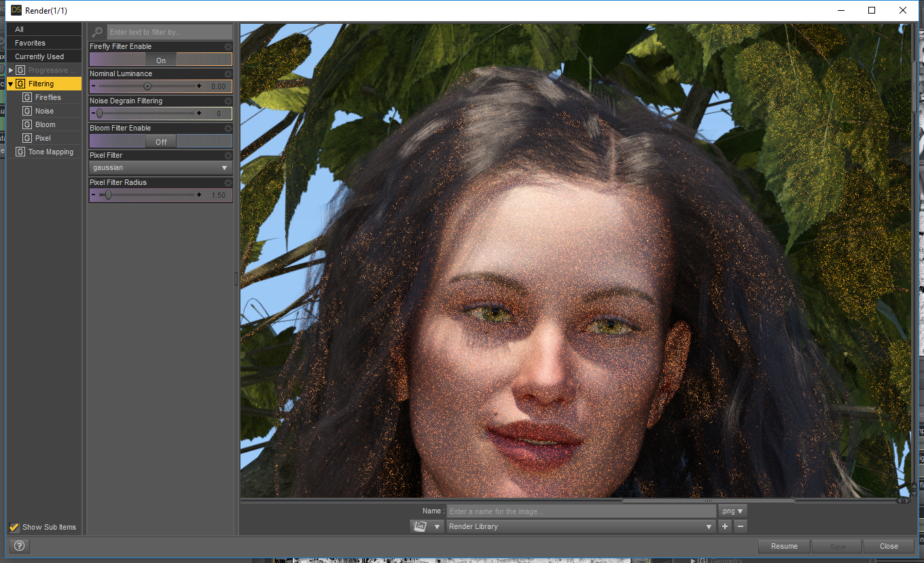924x563 pixels.
Task: Click the DS application icon in title bar
Action: point(16,10)
